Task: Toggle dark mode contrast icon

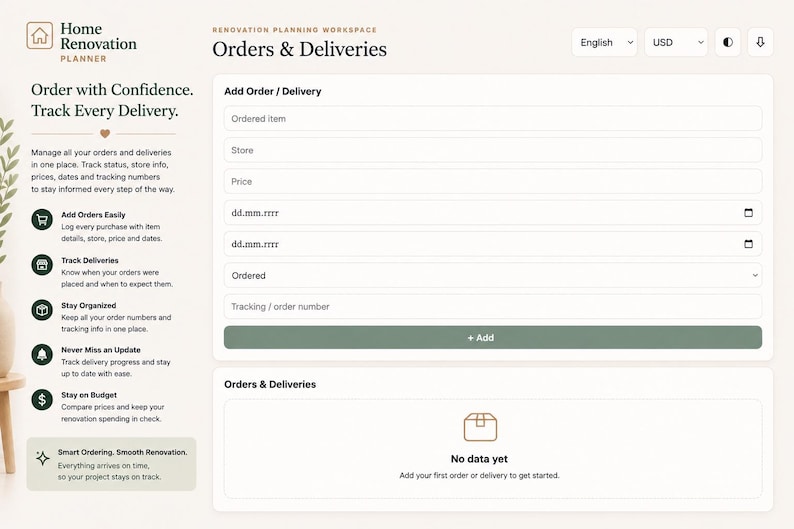Action: 728,42
